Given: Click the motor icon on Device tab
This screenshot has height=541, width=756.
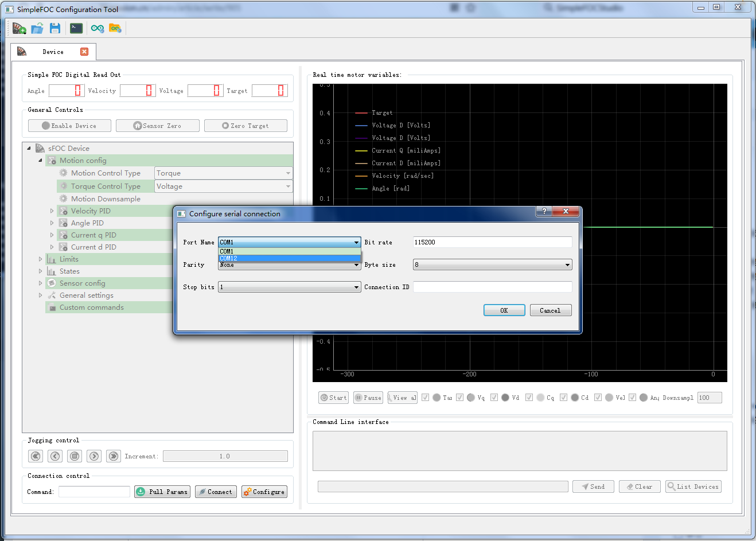Looking at the screenshot, I should tap(22, 52).
